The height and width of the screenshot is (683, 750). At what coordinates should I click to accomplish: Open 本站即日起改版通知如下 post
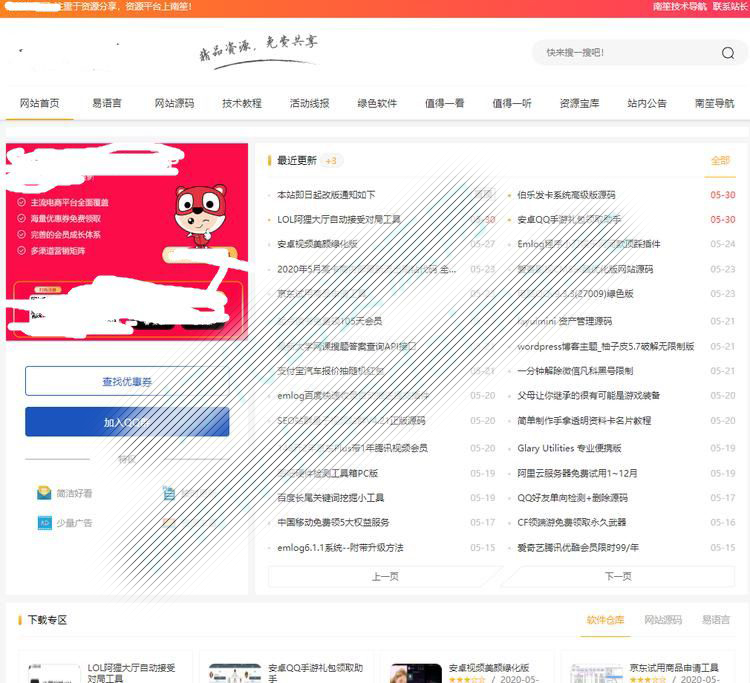(x=326, y=195)
